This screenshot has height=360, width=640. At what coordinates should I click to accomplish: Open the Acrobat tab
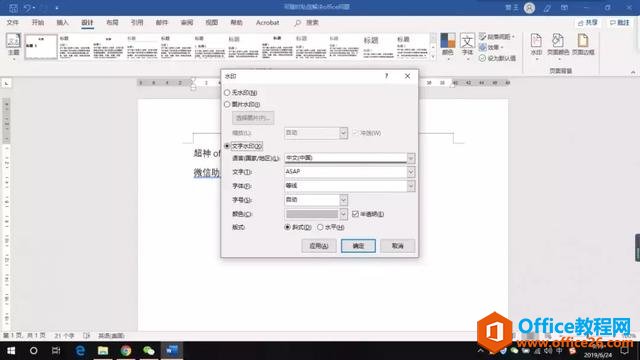point(267,23)
